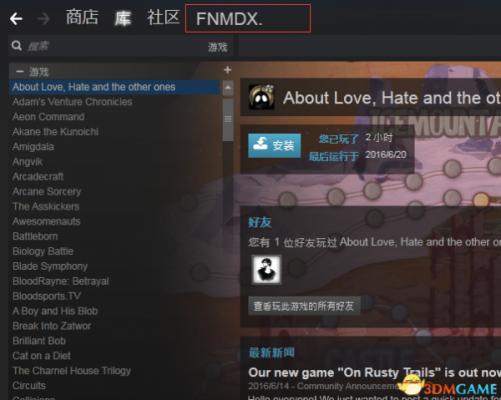Click in the library search field
Screen dimensions: 501x400
[x=113, y=46]
